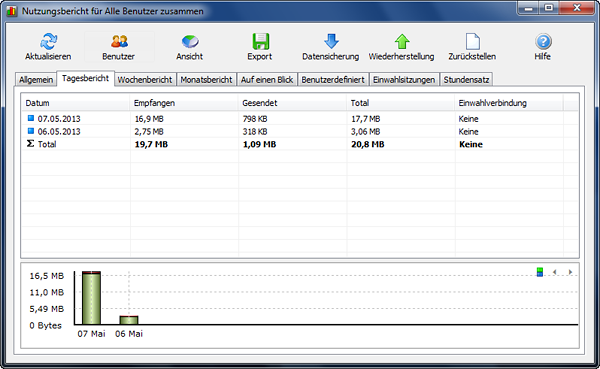Open the Einwahlsitzungen tab
This screenshot has height=369, width=600.
click(404, 80)
